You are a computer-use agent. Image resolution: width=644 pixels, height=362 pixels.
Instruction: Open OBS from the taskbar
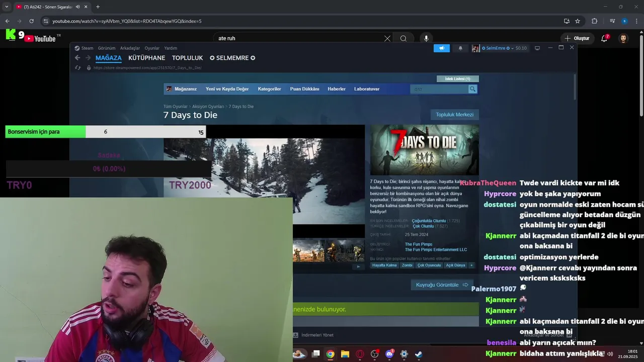[x=374, y=354]
